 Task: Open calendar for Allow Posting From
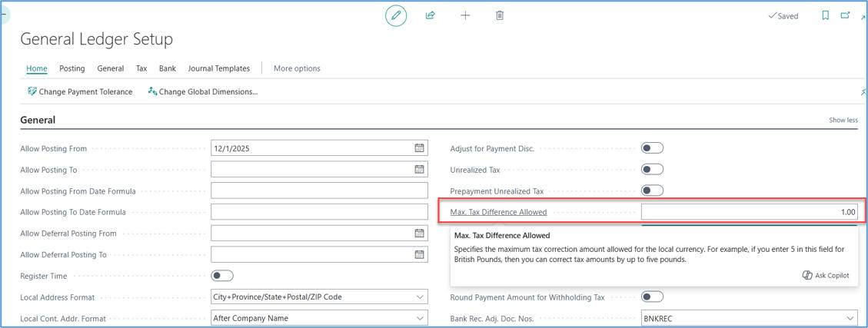[x=420, y=147]
